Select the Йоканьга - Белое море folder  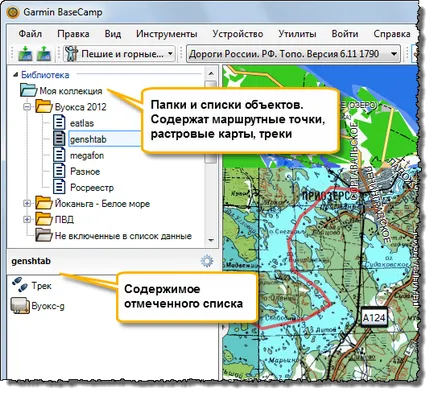point(102,204)
